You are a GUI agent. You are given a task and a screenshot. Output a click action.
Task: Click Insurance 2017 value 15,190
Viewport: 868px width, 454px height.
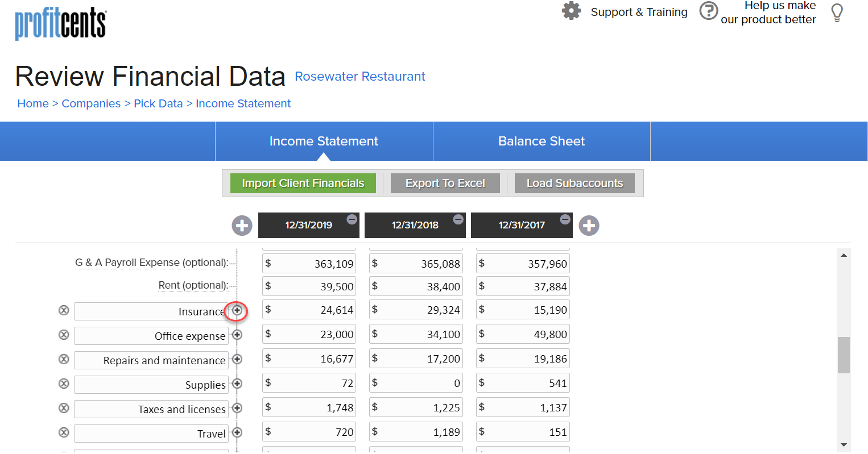click(x=523, y=310)
